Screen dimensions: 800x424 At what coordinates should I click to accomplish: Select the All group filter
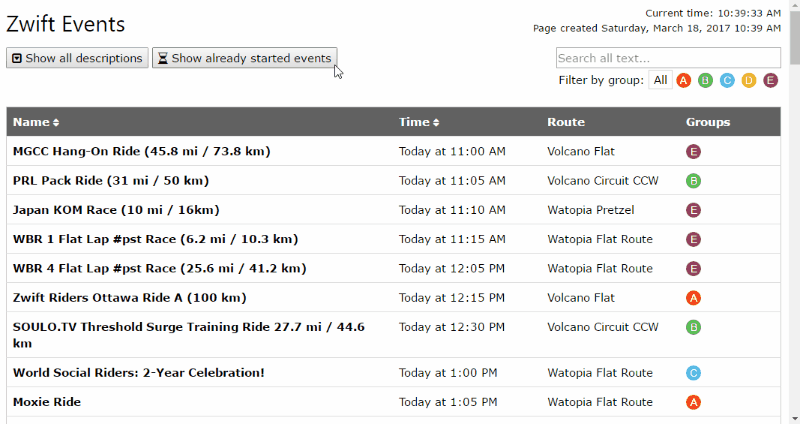(660, 80)
